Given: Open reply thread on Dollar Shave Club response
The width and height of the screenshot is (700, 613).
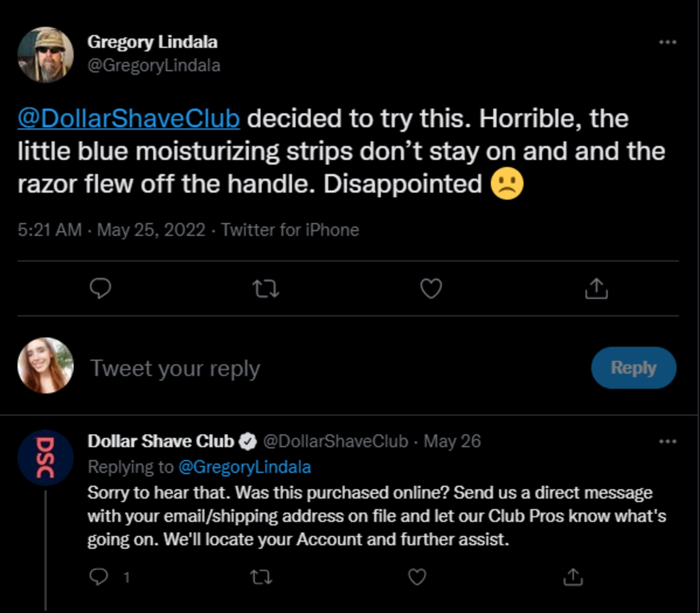Looking at the screenshot, I should point(98,577).
